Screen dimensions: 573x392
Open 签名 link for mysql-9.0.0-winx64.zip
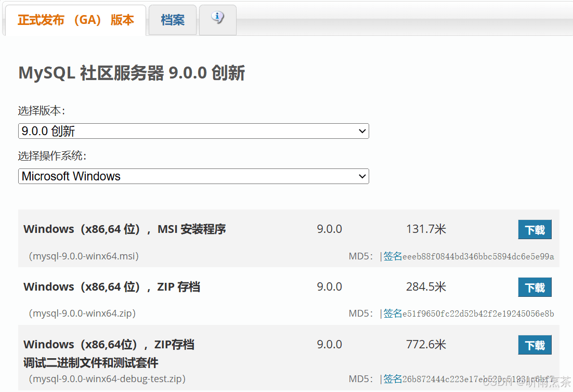coord(393,313)
